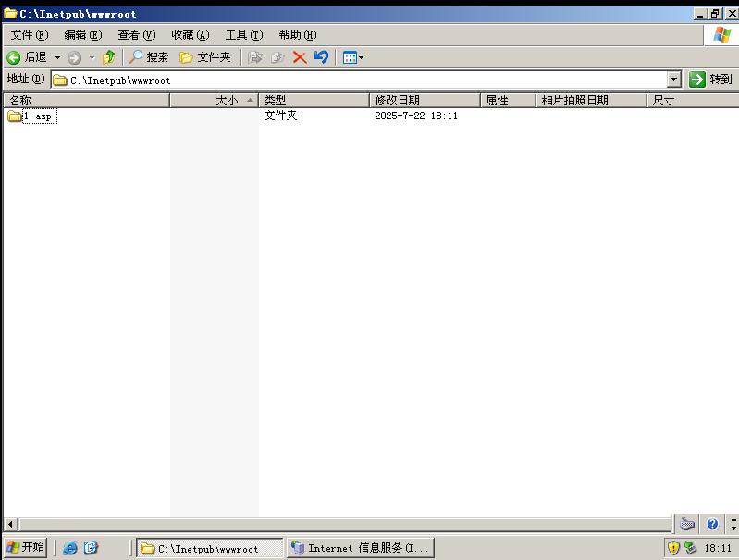Sort by 相片拍照日期 column header

[591, 101]
